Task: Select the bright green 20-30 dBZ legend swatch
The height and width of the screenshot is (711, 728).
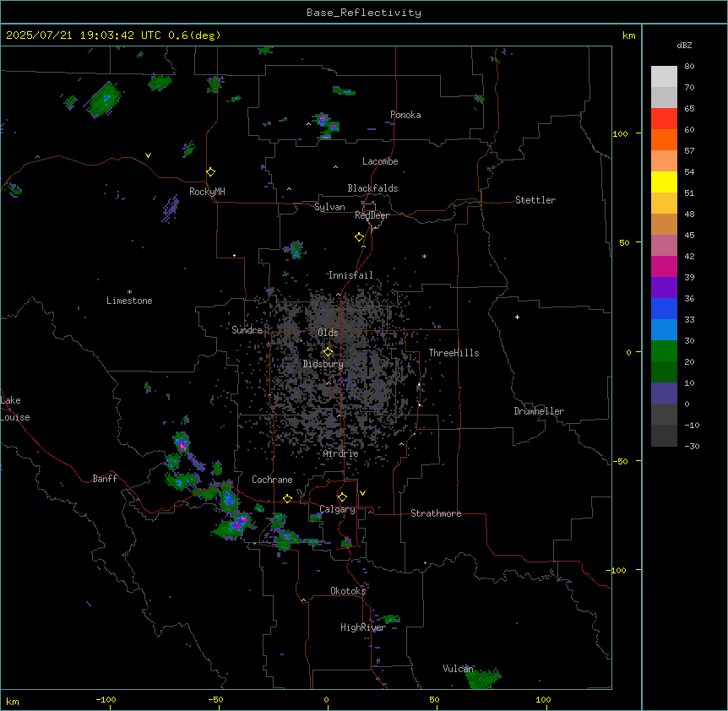Action: tap(664, 351)
